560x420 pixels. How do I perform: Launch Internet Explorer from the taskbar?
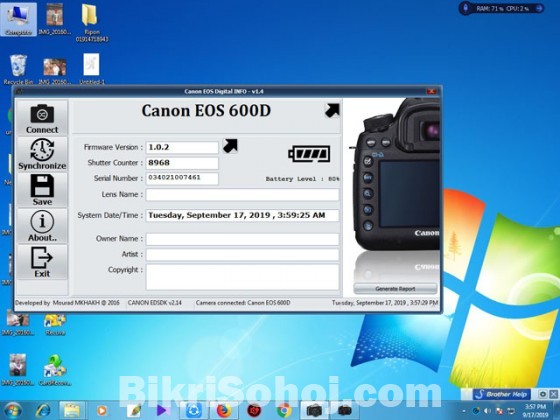click(43, 411)
